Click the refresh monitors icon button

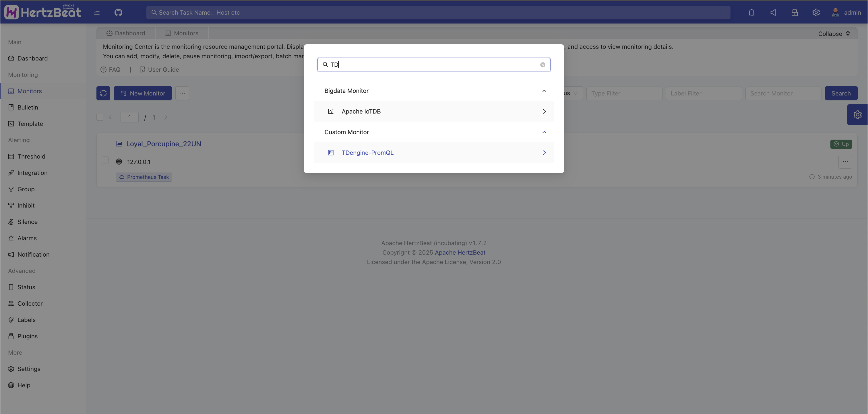click(x=103, y=93)
